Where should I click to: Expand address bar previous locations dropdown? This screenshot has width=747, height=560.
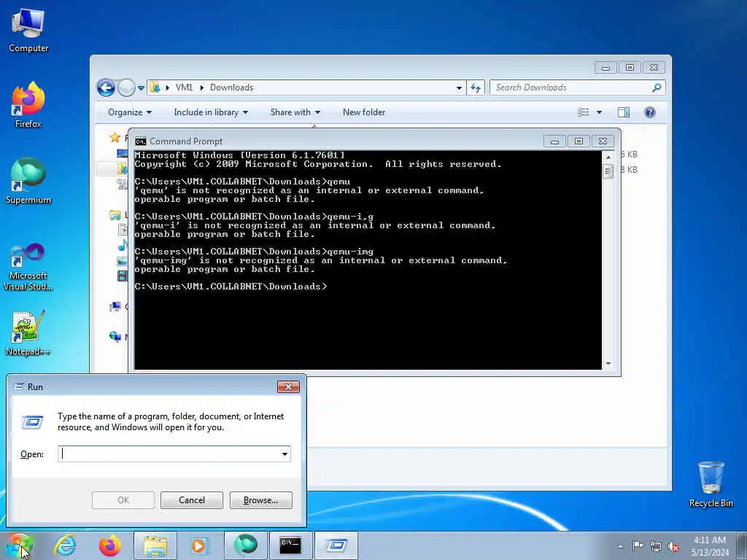[459, 87]
